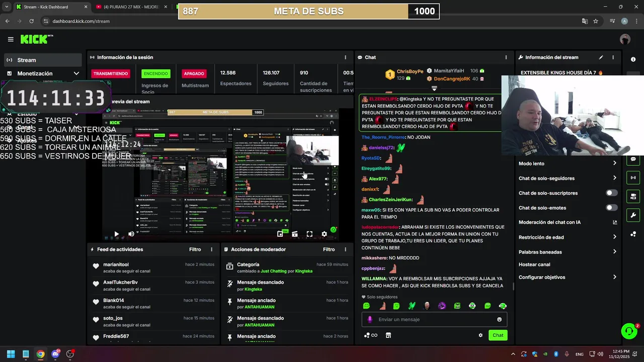This screenshot has height=362, width=644.
Task: Open Chrome translate page icon
Action: [x=584, y=21]
